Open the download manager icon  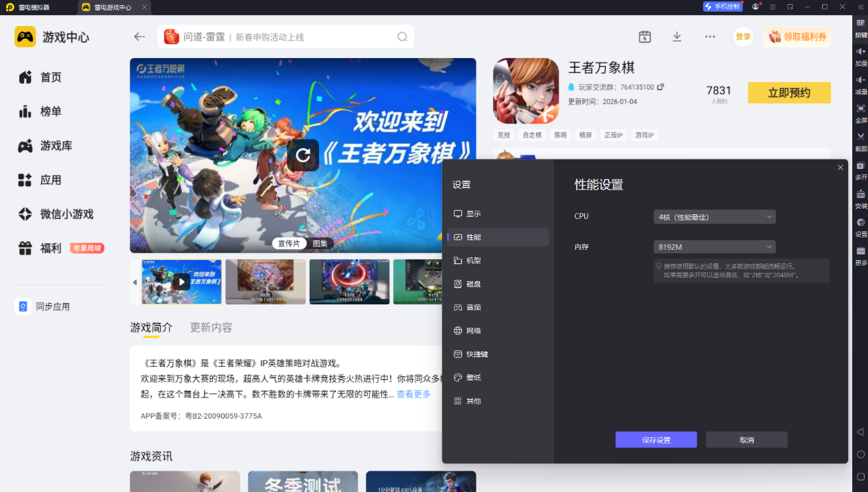pos(677,37)
